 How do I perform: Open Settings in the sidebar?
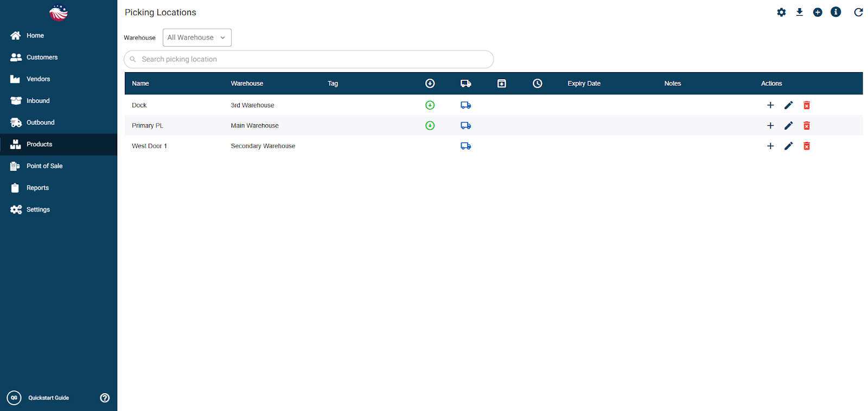(59, 209)
